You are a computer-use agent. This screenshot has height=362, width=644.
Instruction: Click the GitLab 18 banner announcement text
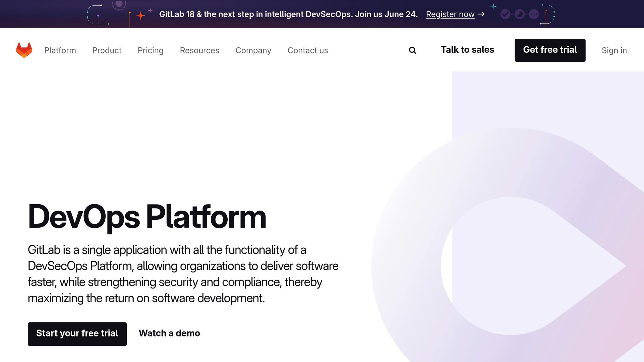click(x=288, y=14)
